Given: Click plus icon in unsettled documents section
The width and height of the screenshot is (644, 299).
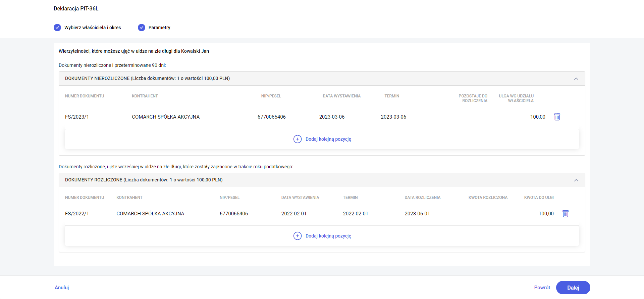Looking at the screenshot, I should coord(297,139).
